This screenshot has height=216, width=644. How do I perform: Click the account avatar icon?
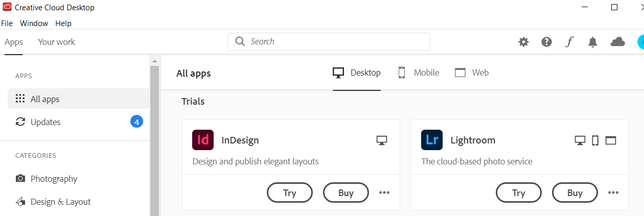pos(640,42)
